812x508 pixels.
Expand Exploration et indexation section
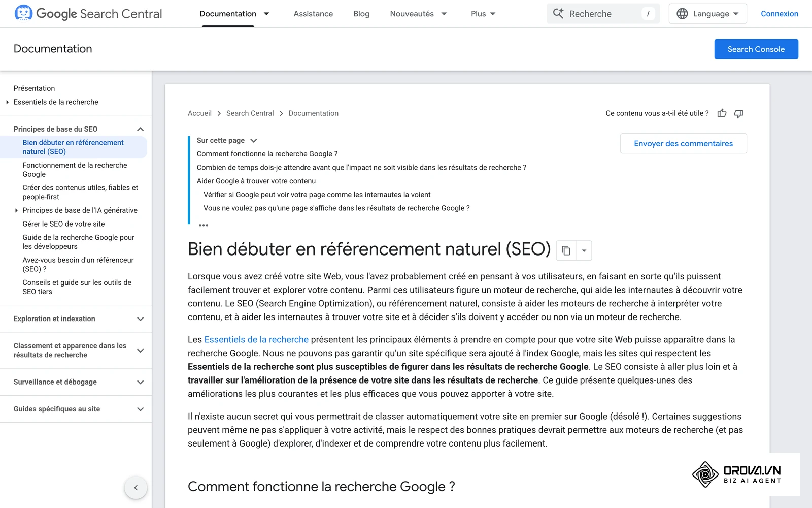coord(141,319)
